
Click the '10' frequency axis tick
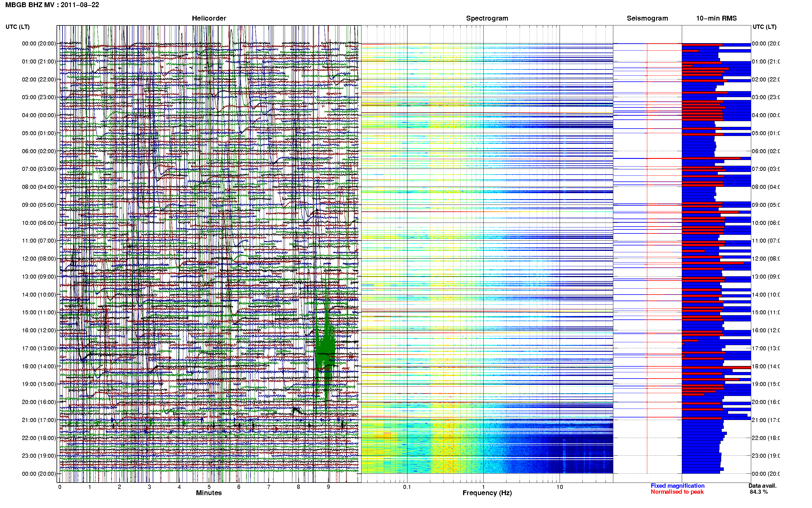point(560,487)
